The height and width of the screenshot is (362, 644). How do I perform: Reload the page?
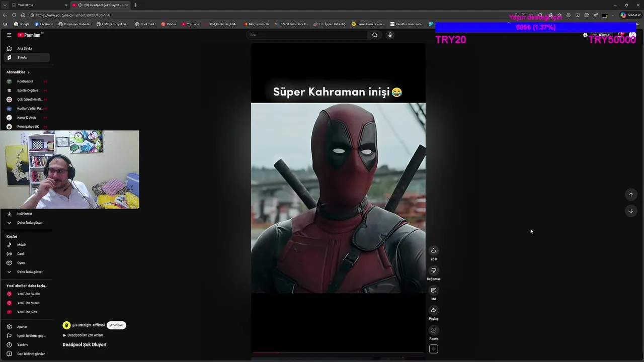[14, 15]
